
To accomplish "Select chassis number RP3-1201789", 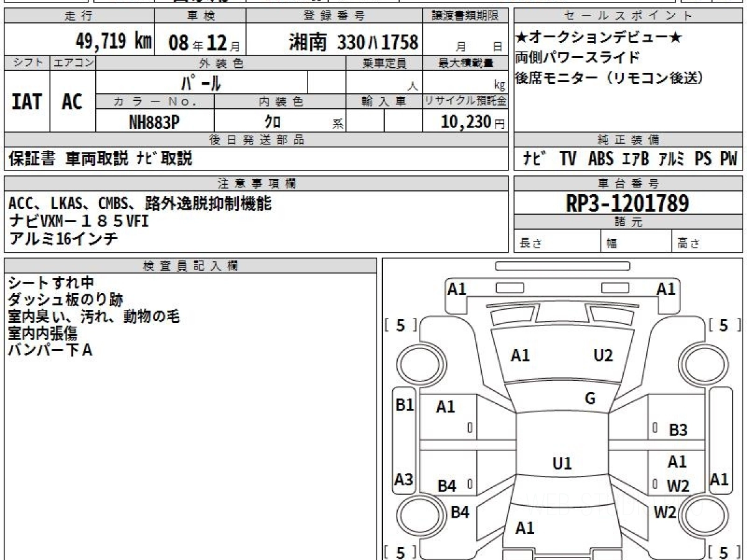I will 627,203.
